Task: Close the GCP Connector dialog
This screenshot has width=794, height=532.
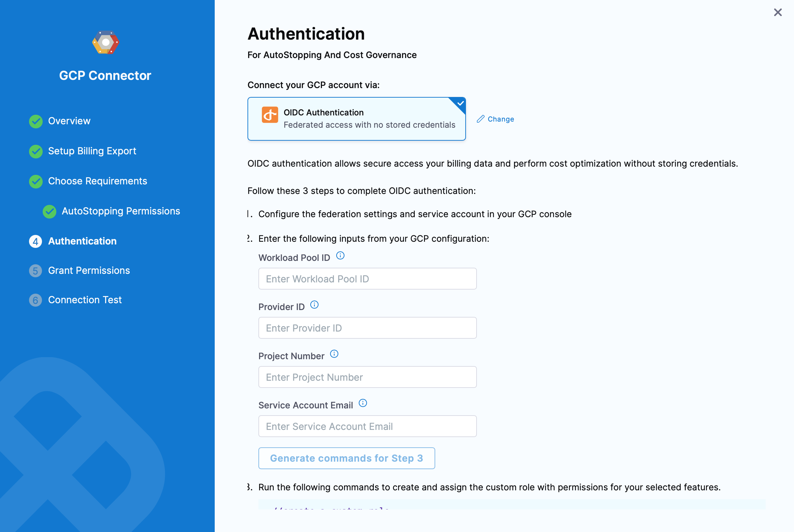Action: coord(778,12)
